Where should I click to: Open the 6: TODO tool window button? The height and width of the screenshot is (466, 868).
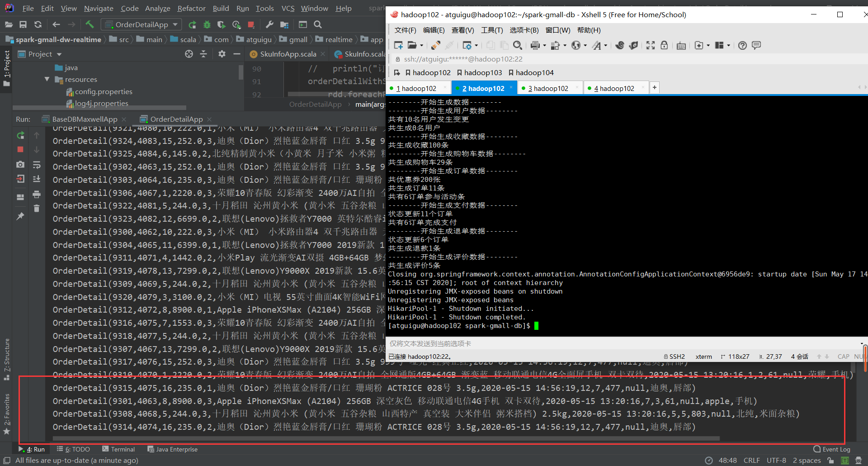coord(73,449)
